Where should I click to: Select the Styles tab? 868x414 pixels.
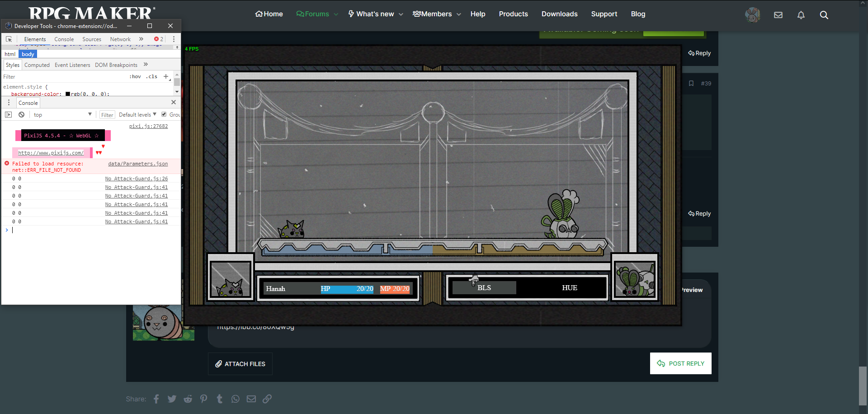pos(13,65)
